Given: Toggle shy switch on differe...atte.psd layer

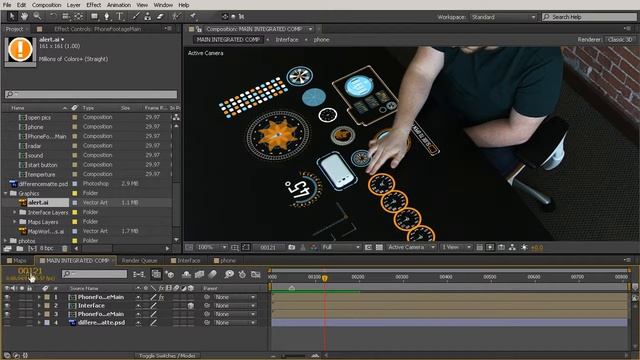Looking at the screenshot, I should pos(138,323).
